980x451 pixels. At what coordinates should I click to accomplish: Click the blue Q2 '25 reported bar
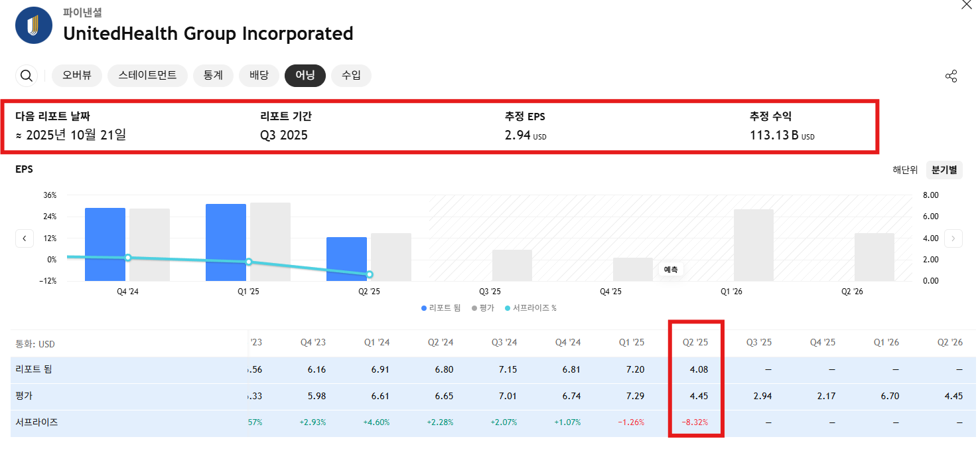(x=346, y=258)
